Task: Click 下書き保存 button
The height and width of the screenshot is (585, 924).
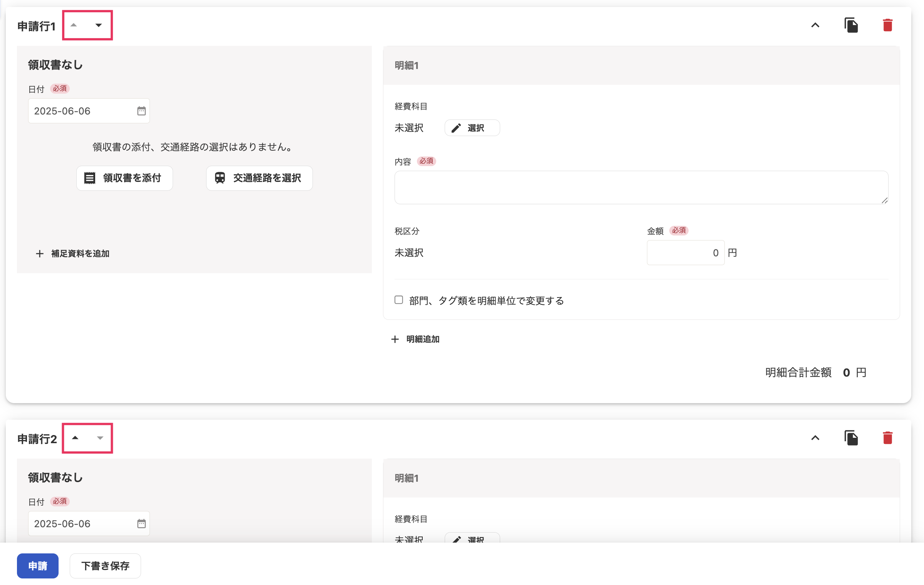Action: click(x=105, y=566)
